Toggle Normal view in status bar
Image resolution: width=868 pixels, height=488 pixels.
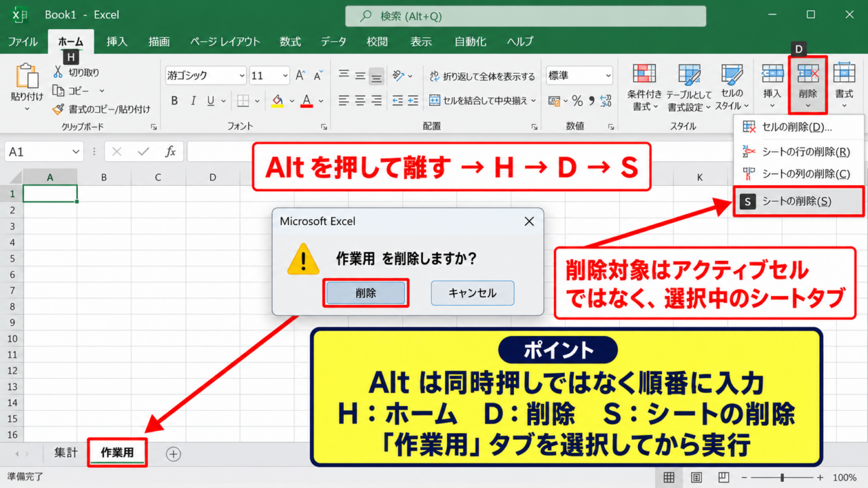[669, 477]
